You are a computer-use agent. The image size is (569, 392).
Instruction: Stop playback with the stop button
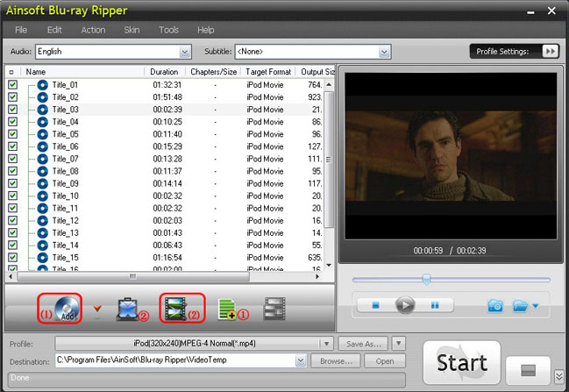[376, 305]
